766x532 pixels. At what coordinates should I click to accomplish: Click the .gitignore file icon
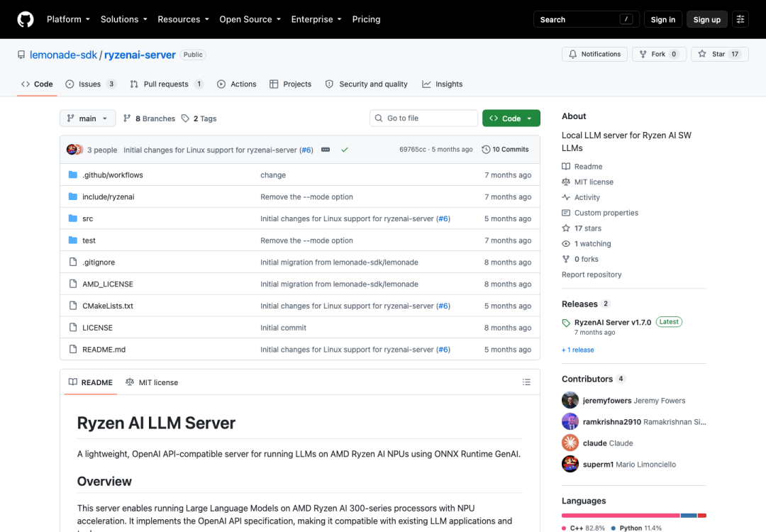[73, 262]
